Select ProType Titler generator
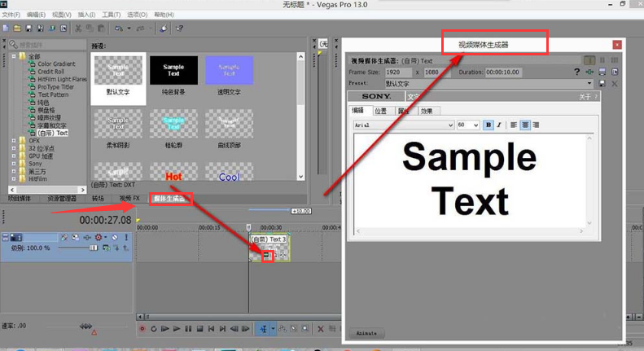Viewport: 644px width, 351px height. click(56, 87)
